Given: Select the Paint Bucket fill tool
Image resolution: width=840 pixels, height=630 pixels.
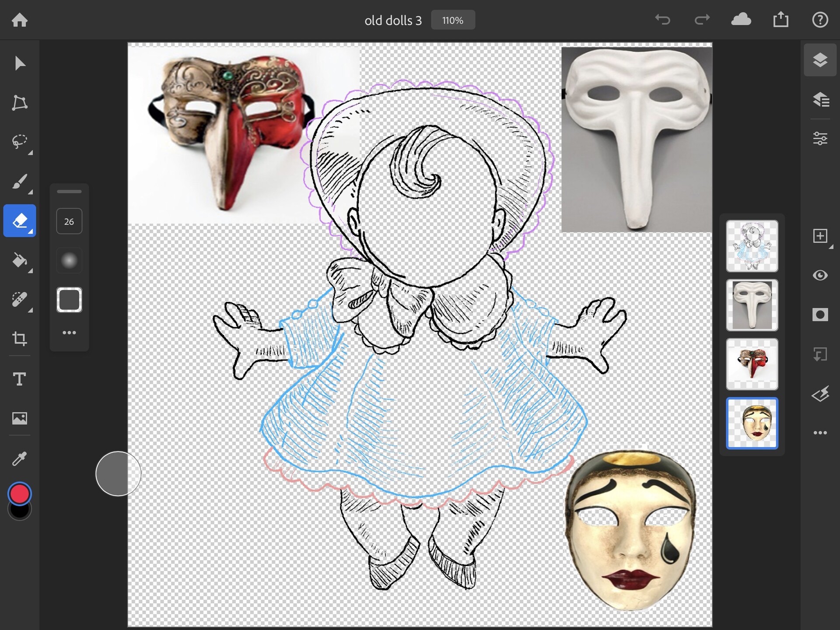Looking at the screenshot, I should 20,261.
